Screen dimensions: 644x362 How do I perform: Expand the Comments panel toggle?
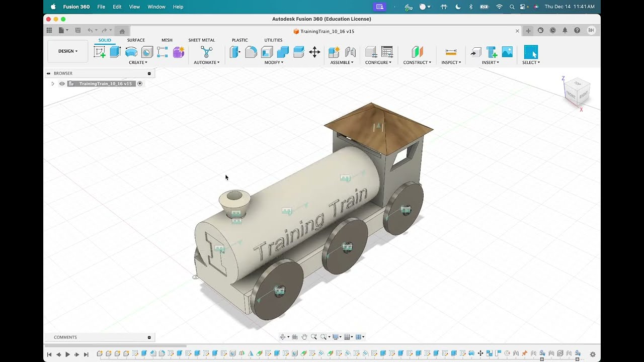[149, 337]
